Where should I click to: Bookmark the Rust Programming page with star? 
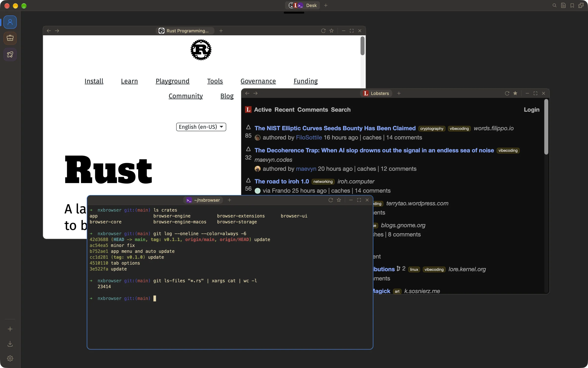coord(331,31)
